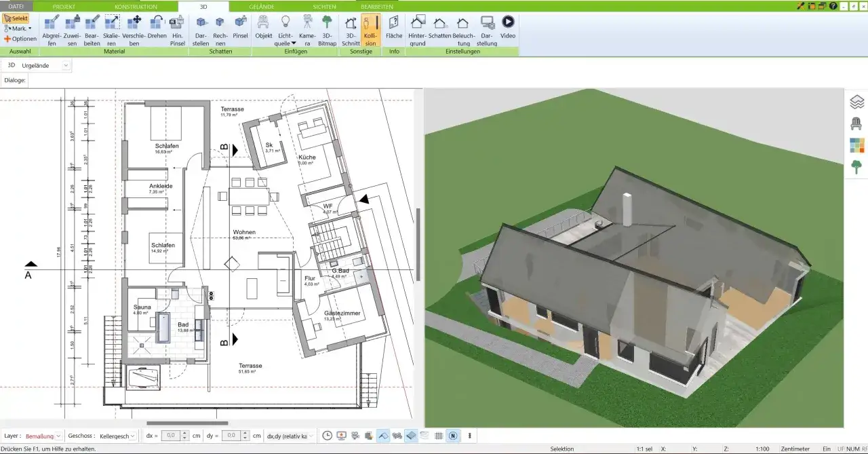The width and height of the screenshot is (868, 454).
Task: Open the furniture chair panel on right sidebar
Action: 857,124
